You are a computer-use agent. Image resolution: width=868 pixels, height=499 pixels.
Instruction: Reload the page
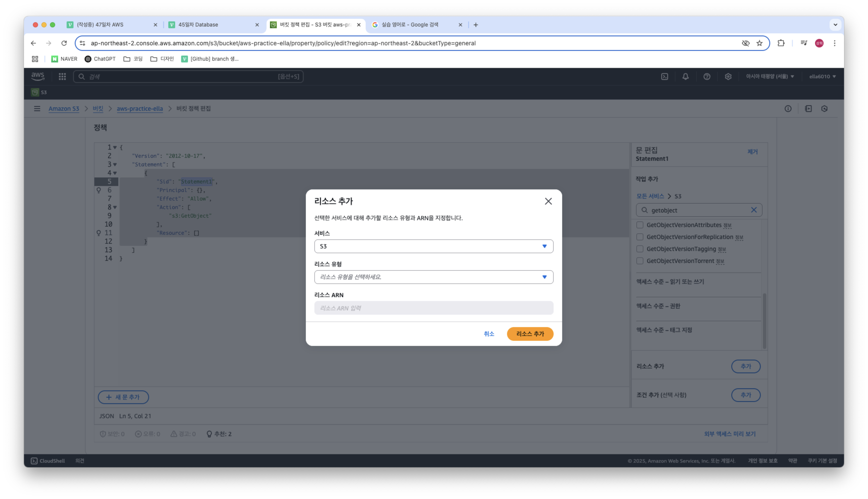[x=64, y=43]
